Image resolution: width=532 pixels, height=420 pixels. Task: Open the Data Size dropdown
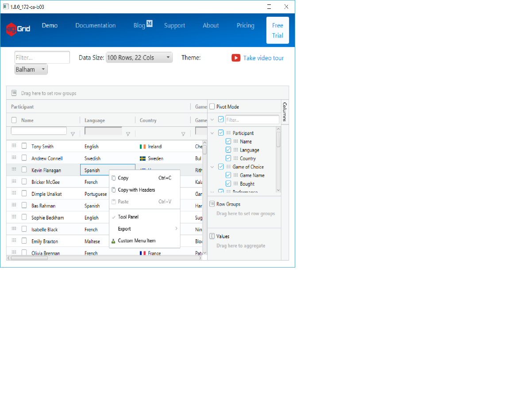[139, 58]
